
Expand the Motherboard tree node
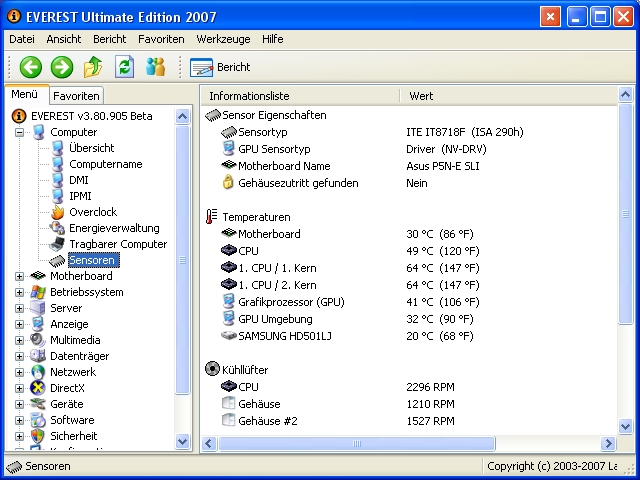19,276
